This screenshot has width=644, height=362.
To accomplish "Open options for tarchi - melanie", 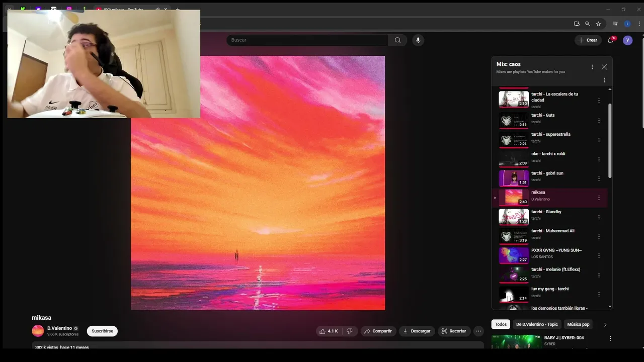I will point(599,275).
